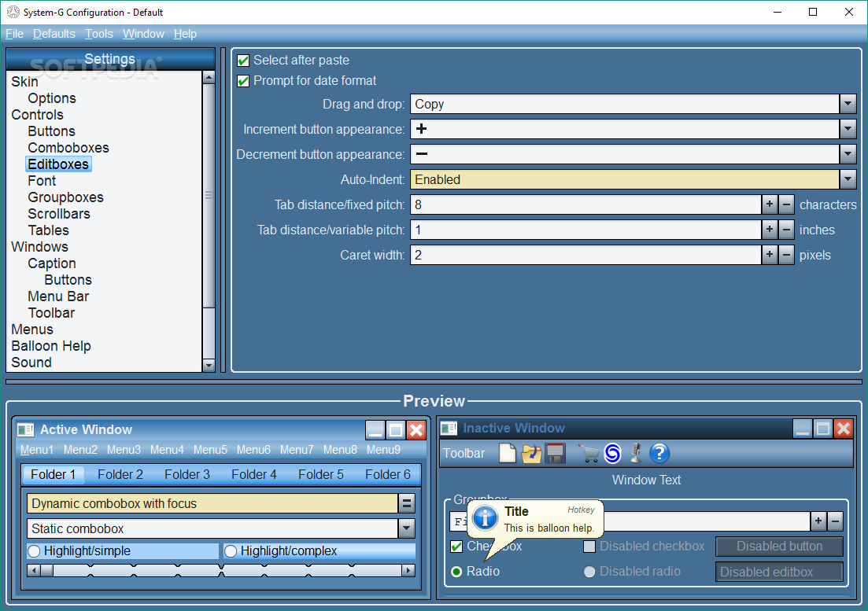868x611 pixels.
Task: Click the balloon help info icon
Action: (x=485, y=518)
